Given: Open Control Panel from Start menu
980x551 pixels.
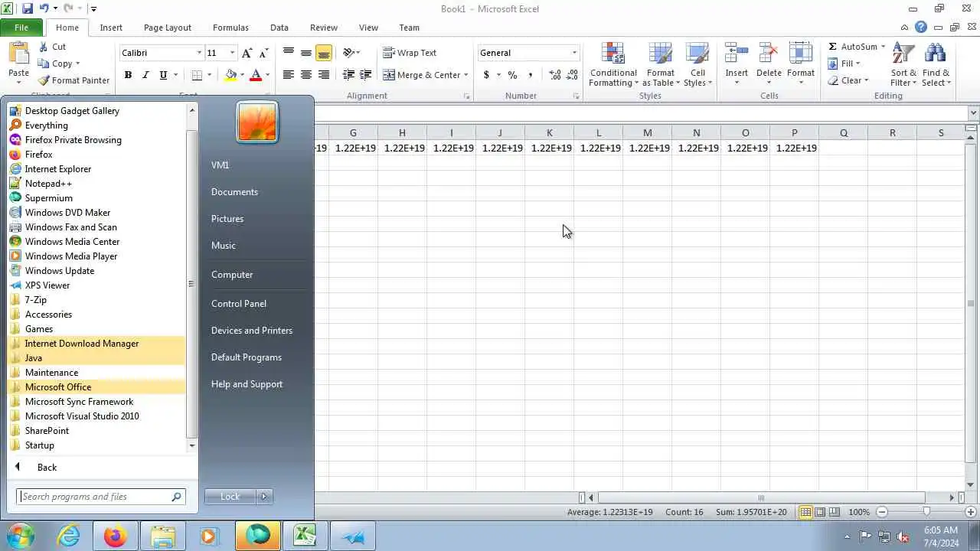Looking at the screenshot, I should tap(239, 304).
